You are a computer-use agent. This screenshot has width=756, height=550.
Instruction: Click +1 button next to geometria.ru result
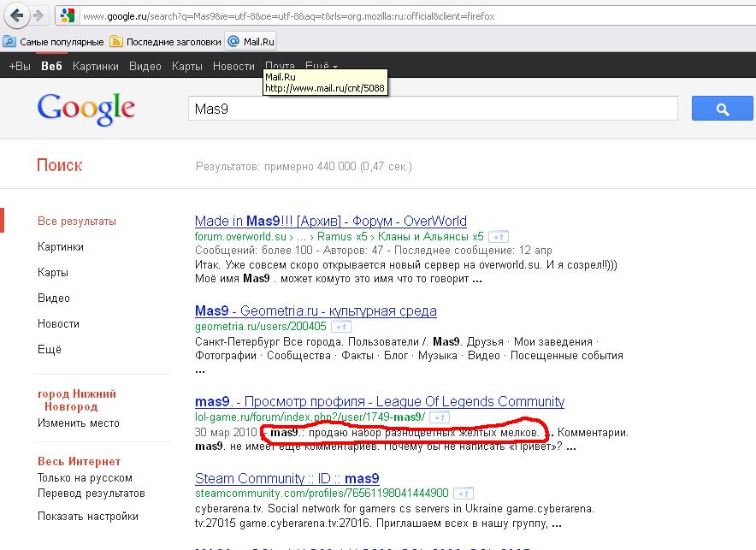pos(341,327)
